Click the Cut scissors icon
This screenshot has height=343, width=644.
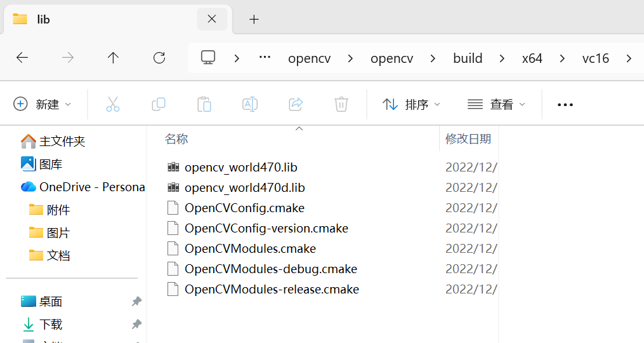click(112, 104)
